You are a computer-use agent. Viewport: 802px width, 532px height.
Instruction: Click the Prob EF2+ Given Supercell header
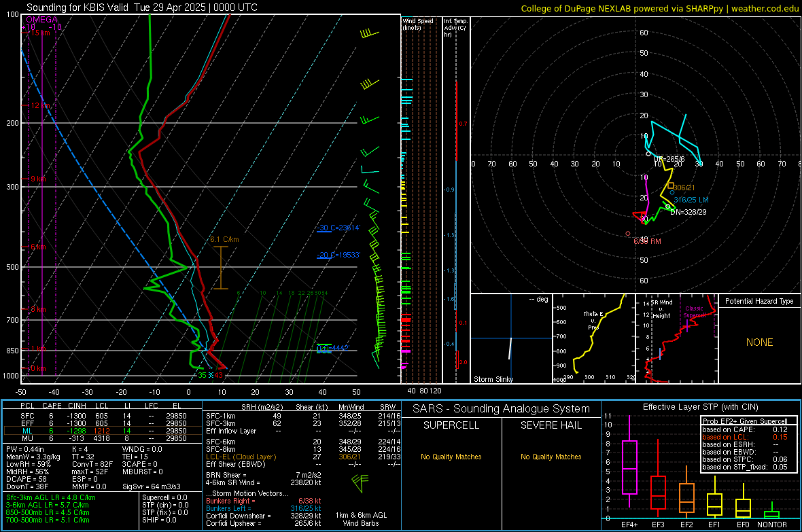click(745, 421)
